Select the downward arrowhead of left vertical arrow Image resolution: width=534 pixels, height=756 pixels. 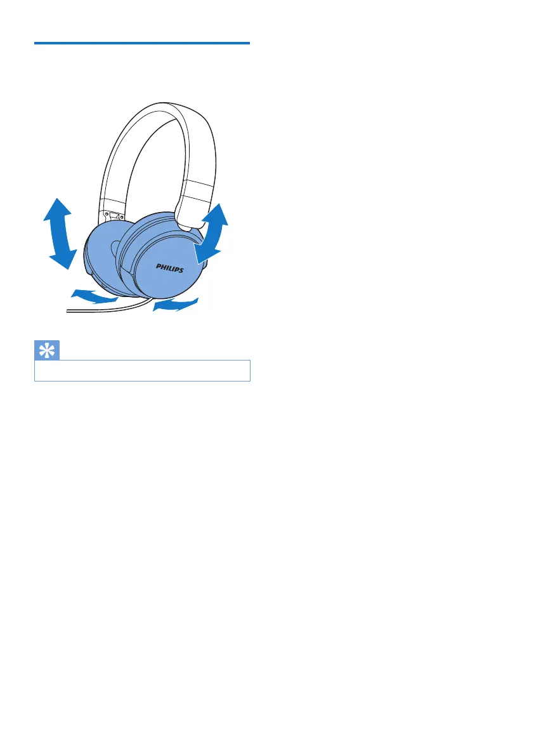coord(63,259)
